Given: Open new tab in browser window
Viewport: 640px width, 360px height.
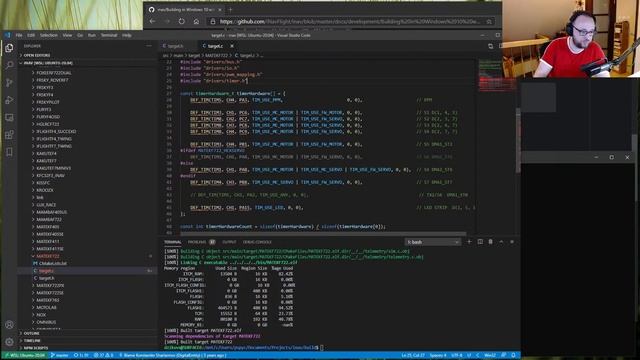Looking at the screenshot, I should tap(230, 9).
